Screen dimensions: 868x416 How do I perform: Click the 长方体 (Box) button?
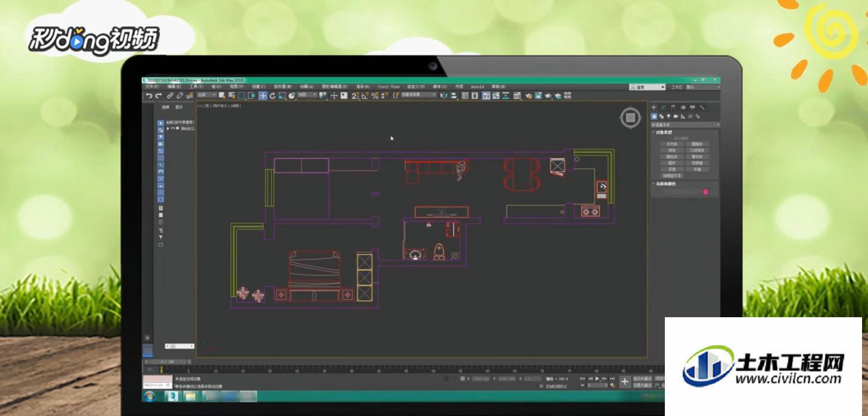pos(672,144)
